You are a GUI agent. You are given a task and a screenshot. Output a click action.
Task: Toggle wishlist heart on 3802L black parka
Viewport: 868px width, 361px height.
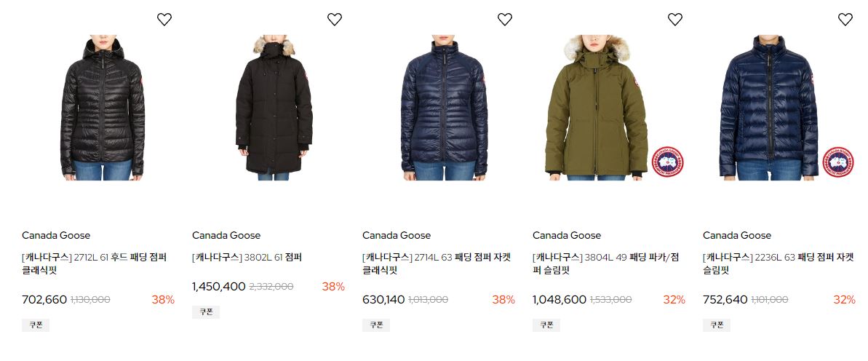pyautogui.click(x=335, y=20)
